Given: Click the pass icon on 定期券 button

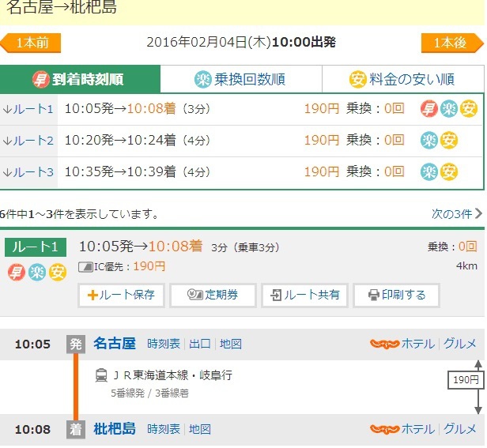Looking at the screenshot, I should [x=195, y=294].
